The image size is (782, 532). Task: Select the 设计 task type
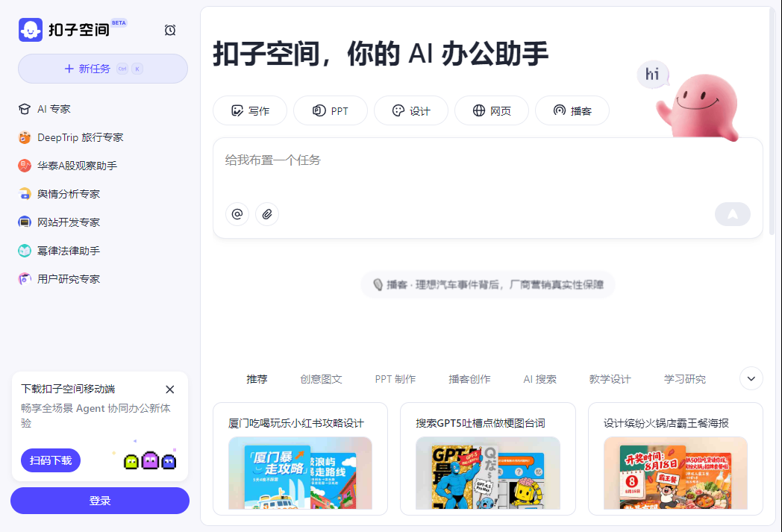410,110
